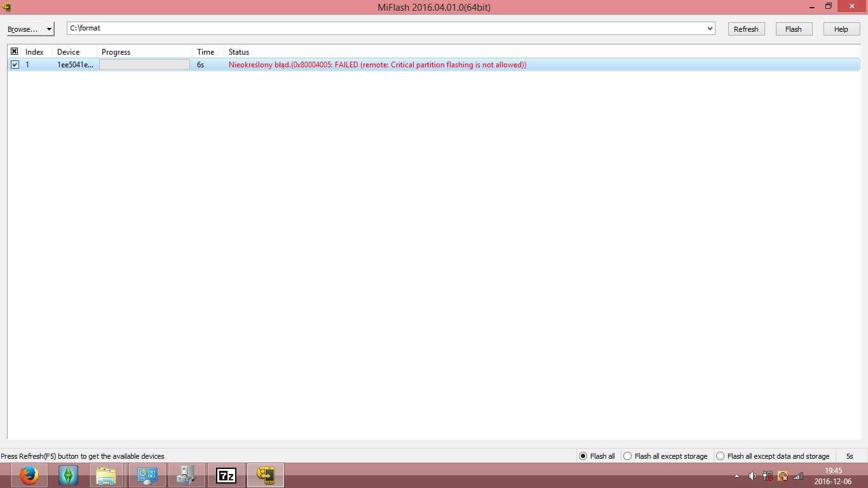The width and height of the screenshot is (868, 488).
Task: Expand the Browse button dropdown arrow
Action: click(49, 29)
